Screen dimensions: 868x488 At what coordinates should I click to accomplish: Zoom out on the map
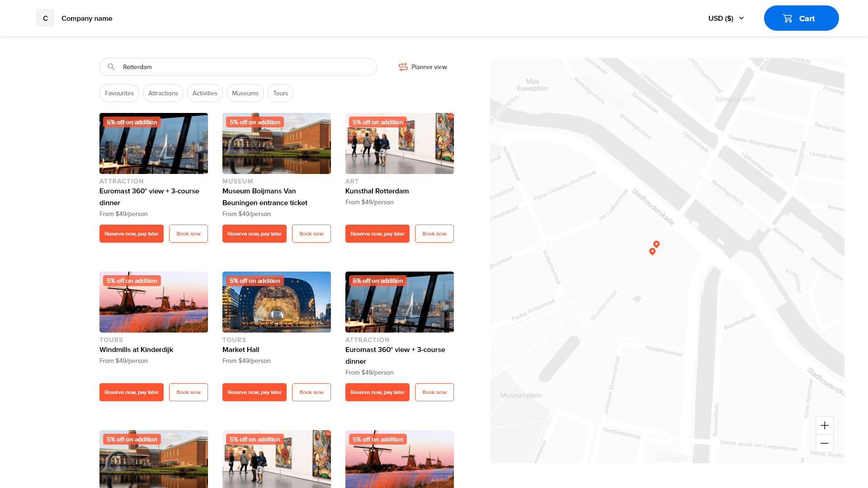pyautogui.click(x=825, y=443)
